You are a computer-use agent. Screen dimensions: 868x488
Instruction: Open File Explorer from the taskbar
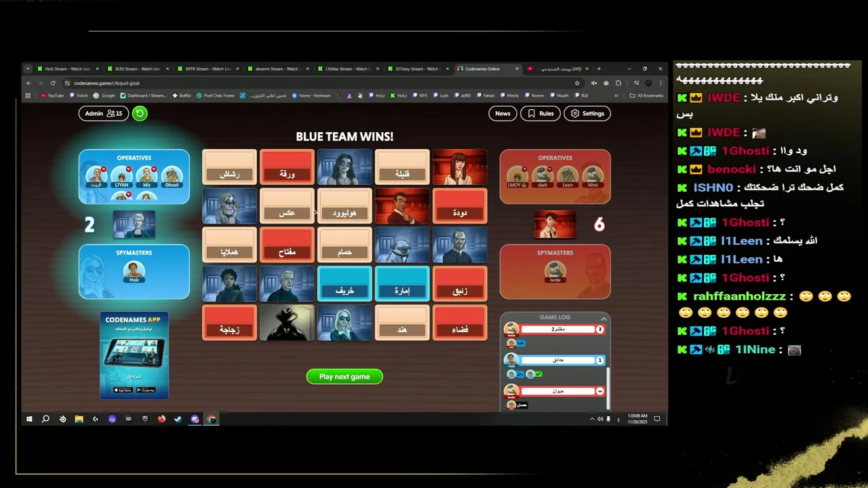click(x=79, y=419)
